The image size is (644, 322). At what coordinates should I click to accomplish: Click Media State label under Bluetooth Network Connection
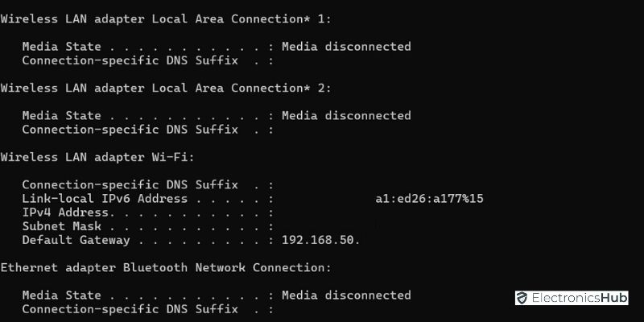click(x=61, y=295)
